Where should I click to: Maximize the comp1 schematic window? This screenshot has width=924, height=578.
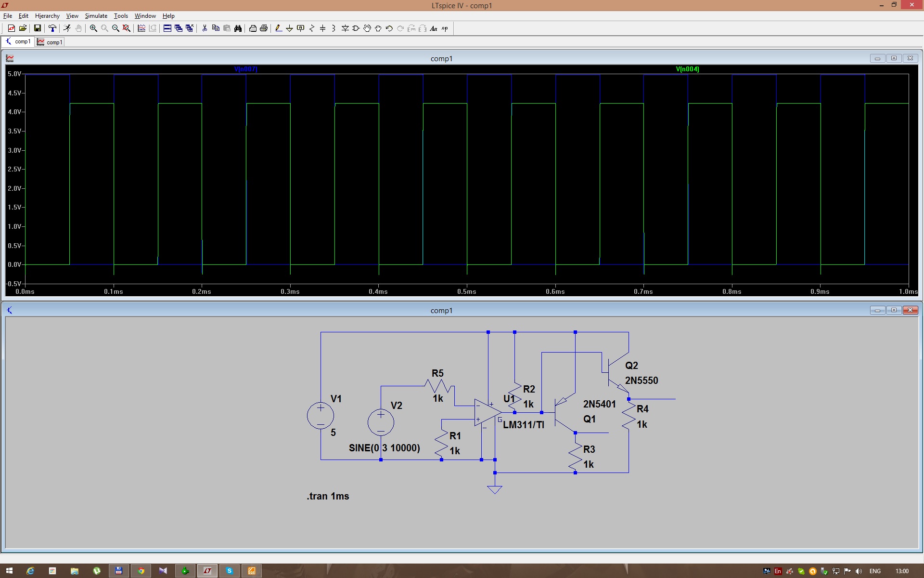coord(894,310)
